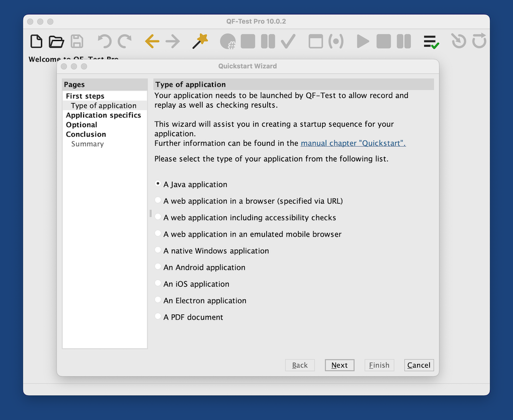Select the 'An Electron application' option

click(x=158, y=300)
